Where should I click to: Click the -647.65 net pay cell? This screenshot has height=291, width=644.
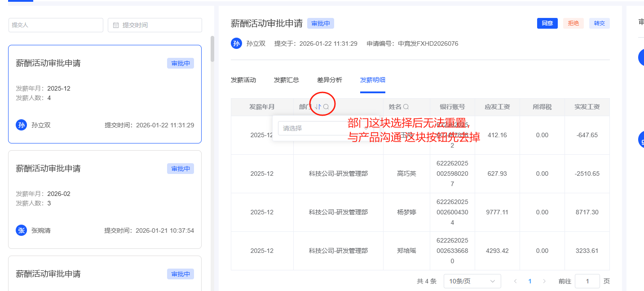click(587, 135)
